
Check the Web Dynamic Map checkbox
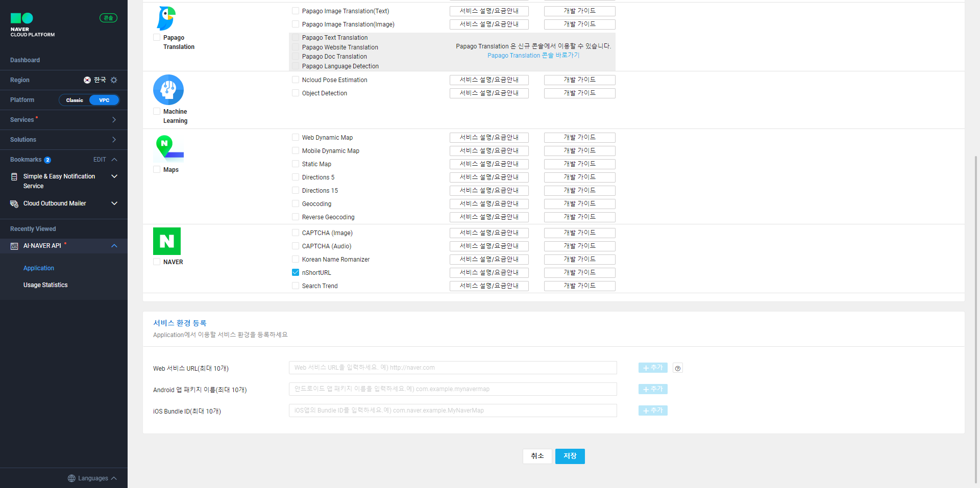(x=296, y=137)
